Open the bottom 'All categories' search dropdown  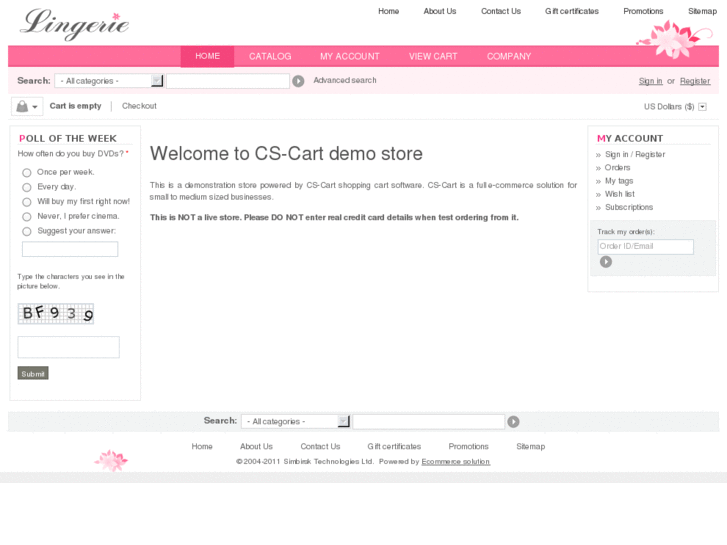point(295,421)
